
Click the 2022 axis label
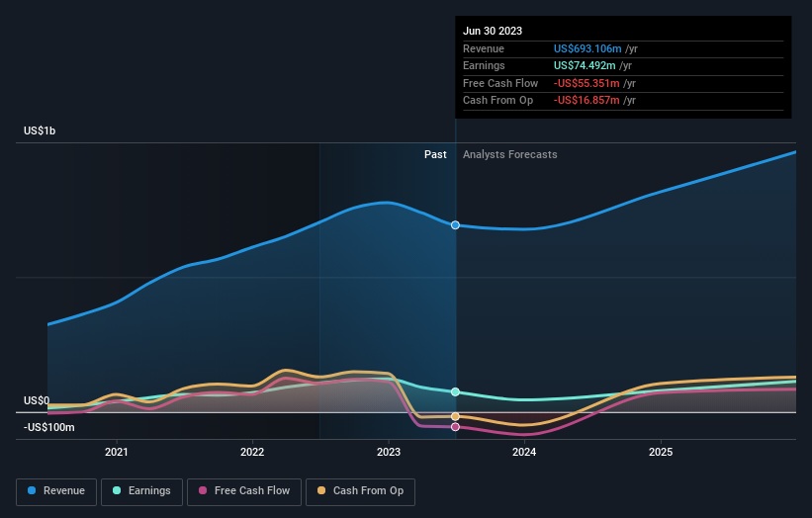tap(252, 452)
